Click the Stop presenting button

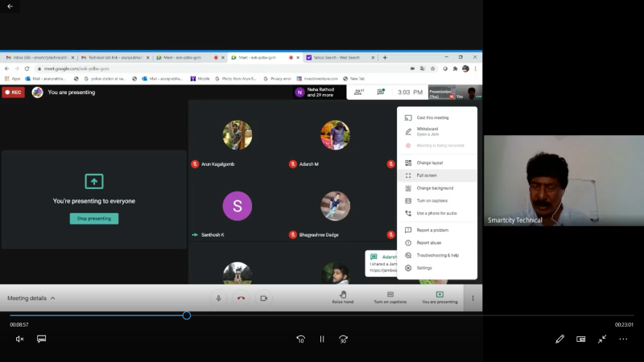94,218
